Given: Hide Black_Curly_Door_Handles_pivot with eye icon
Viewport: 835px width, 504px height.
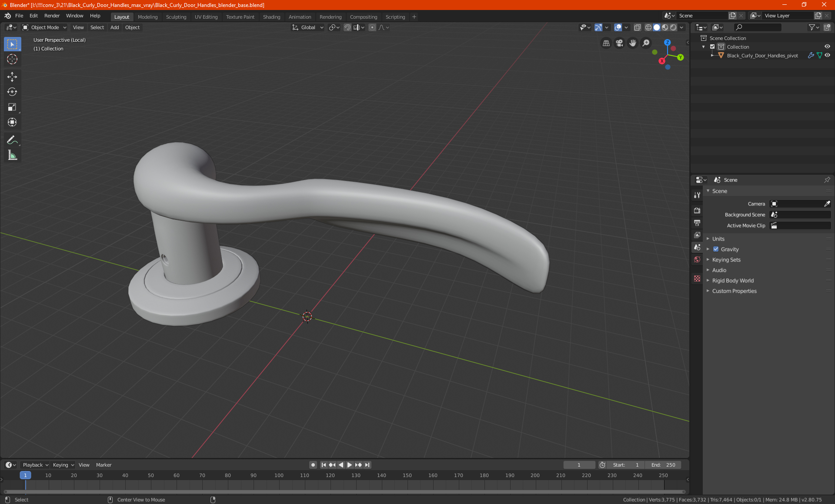Looking at the screenshot, I should point(827,56).
